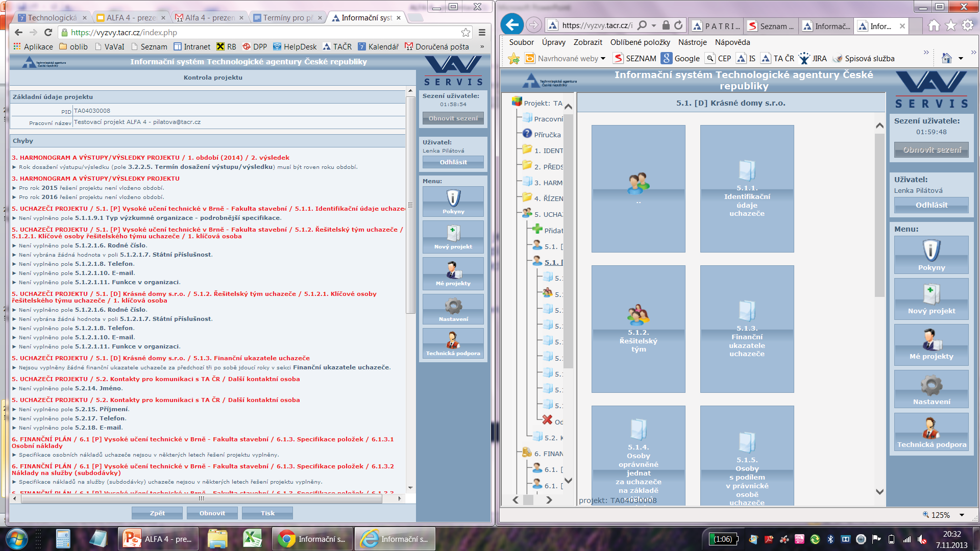Viewport: 980px width, 551px height.
Task: Click IE content vertical scrollbar thumb
Action: click(x=879, y=215)
